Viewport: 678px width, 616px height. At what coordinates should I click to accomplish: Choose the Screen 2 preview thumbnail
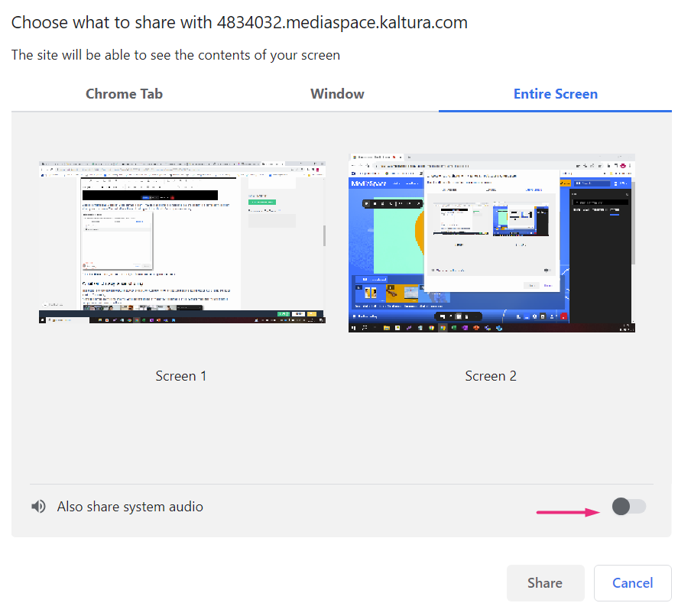[491, 243]
